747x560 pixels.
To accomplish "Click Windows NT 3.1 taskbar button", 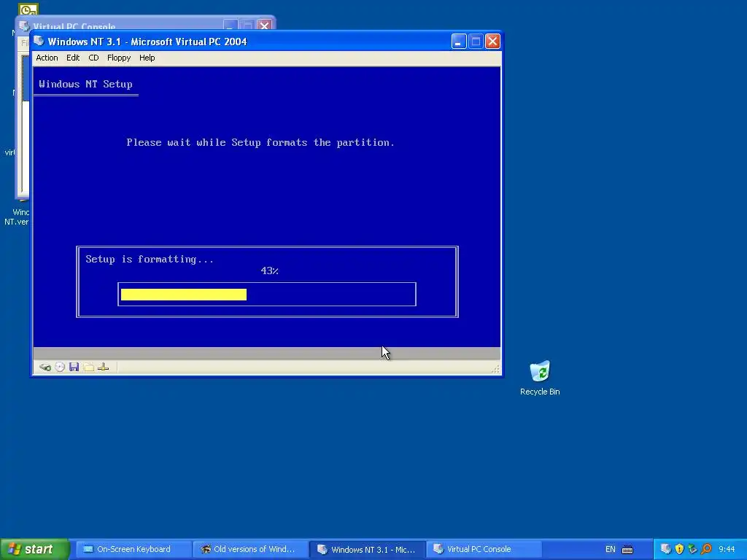I will 368,549.
